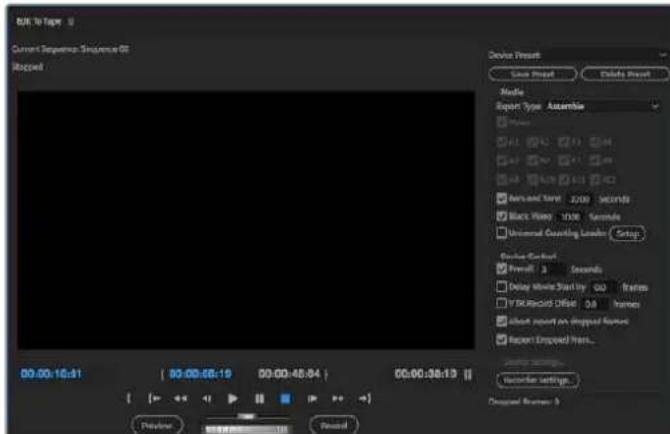This screenshot has height=434, width=670.
Task: Click the jog wheel strip below the shuttle
Action: point(247,429)
